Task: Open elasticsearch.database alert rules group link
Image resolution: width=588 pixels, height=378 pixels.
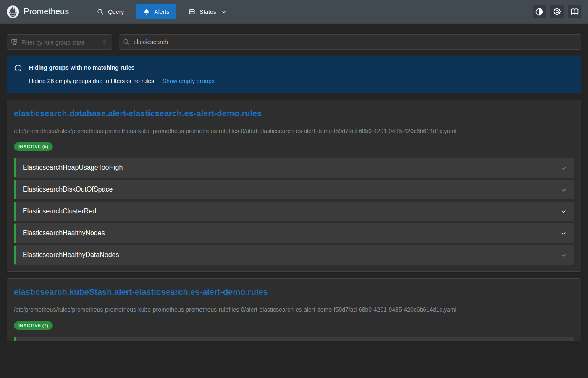Action: (138, 113)
